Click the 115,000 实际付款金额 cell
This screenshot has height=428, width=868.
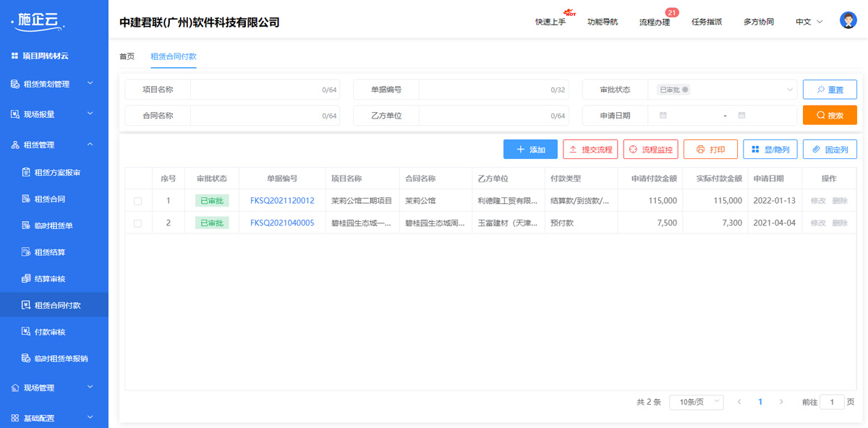[728, 201]
